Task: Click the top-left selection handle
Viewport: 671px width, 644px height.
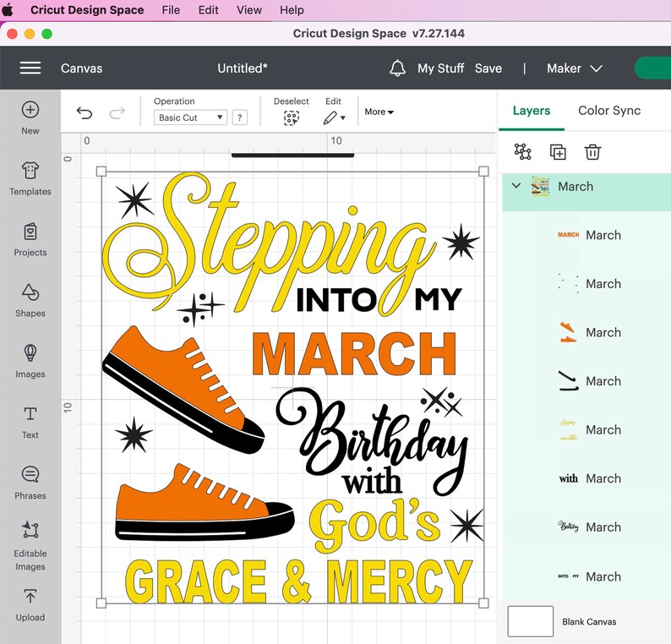Action: point(101,172)
